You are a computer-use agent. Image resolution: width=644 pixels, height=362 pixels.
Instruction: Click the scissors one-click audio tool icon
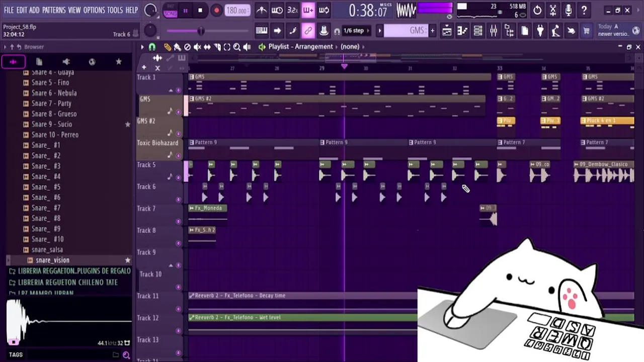(553, 10)
